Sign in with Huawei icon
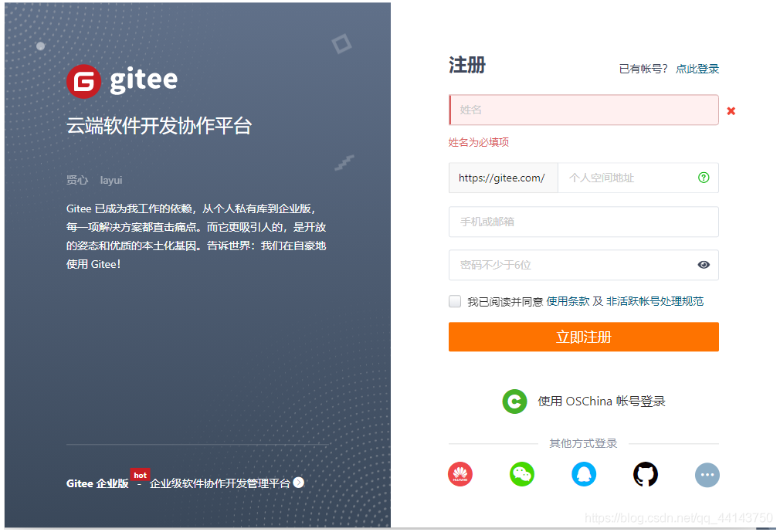780x532 pixels. (460, 474)
